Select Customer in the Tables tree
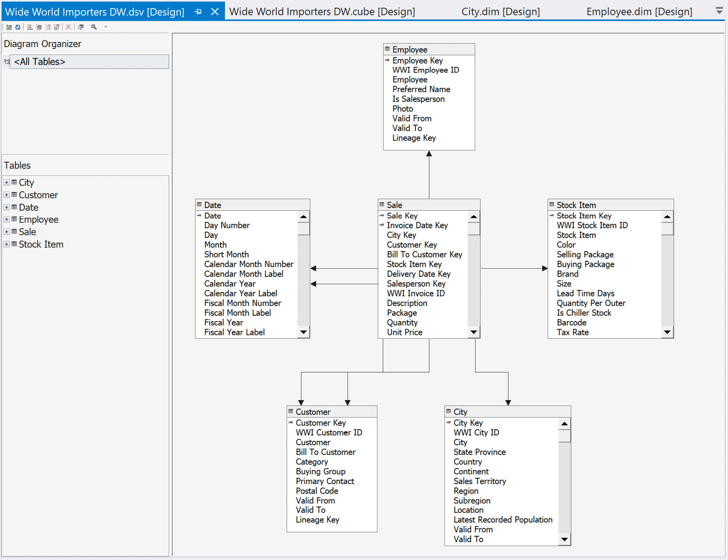The image size is (728, 560). coord(38,195)
